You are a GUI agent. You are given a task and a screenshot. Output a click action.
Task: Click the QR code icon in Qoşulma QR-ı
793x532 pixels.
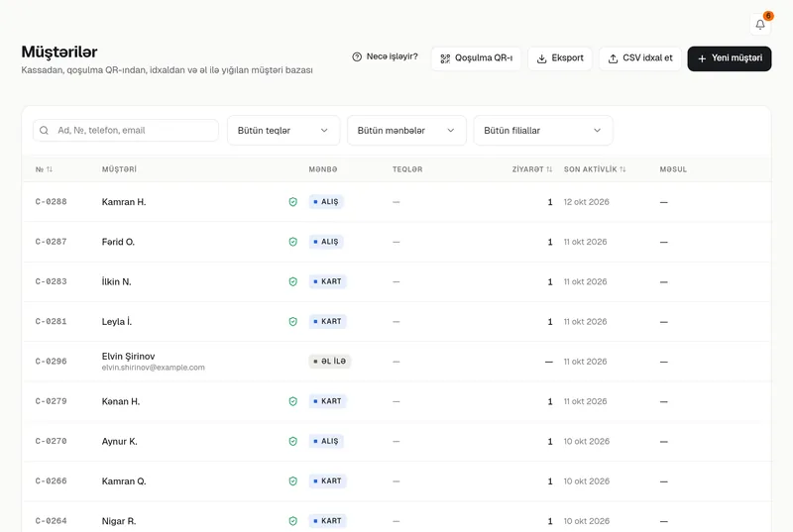(445, 58)
